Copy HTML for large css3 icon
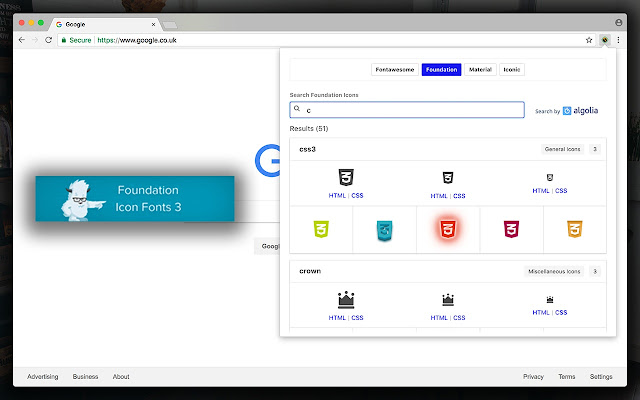 pyautogui.click(x=337, y=196)
